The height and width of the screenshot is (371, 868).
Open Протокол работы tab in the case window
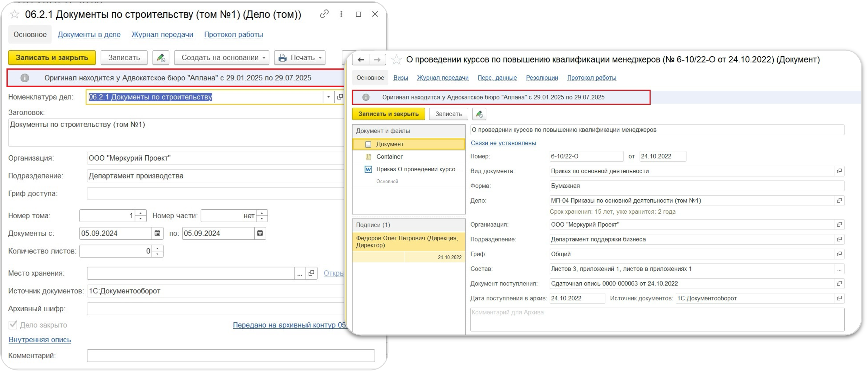coord(233,34)
